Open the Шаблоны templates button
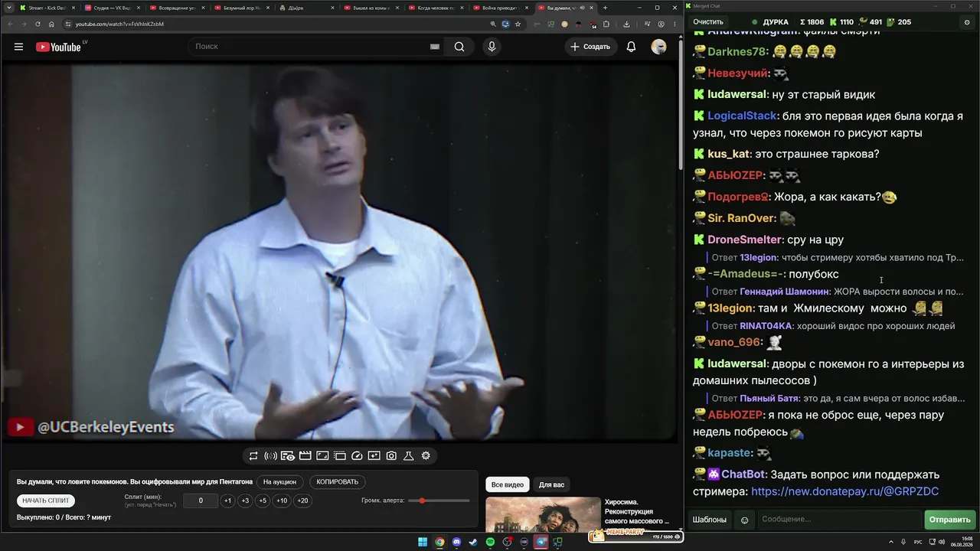 710,520
